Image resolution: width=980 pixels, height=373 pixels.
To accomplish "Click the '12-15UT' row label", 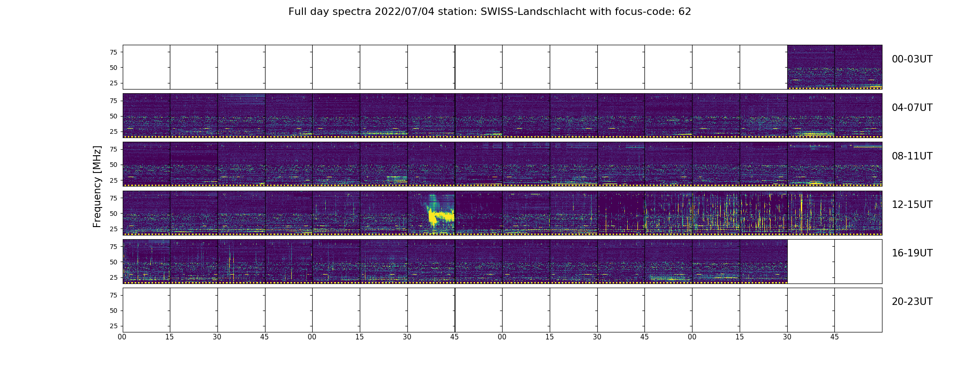I will (912, 205).
